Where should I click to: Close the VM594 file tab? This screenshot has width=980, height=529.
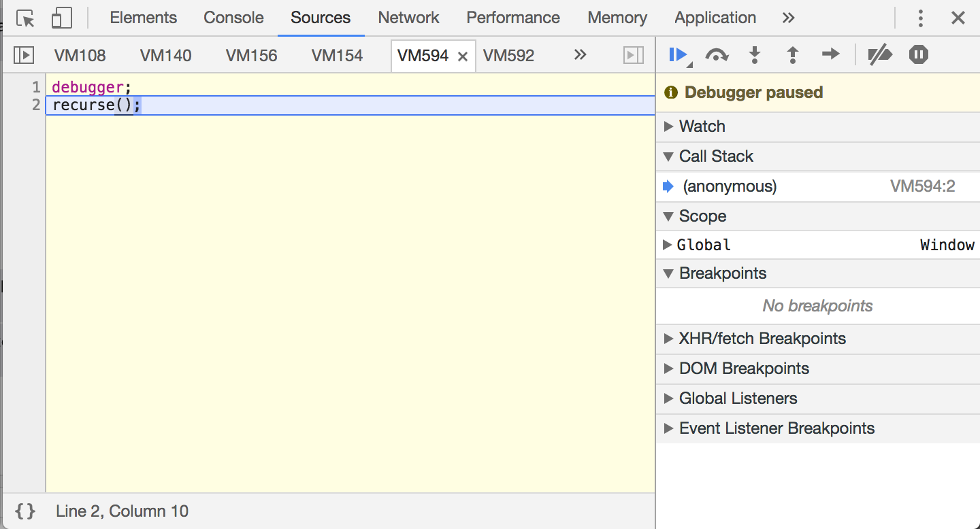[x=463, y=56]
